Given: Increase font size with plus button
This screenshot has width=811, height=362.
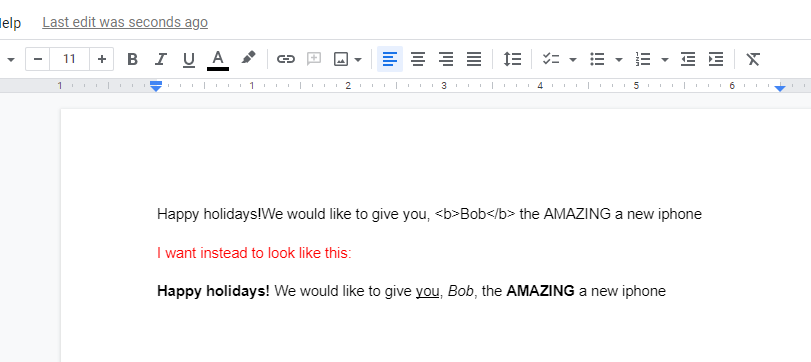Looking at the screenshot, I should [x=102, y=59].
